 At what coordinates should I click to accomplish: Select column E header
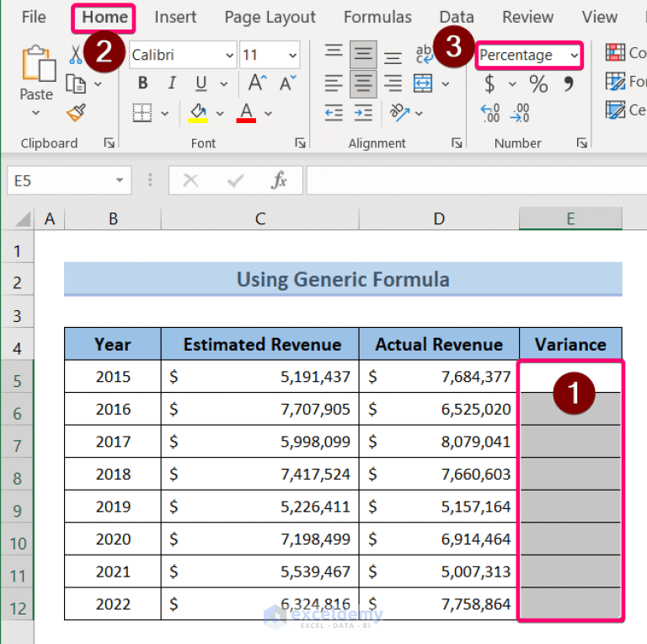[570, 218]
